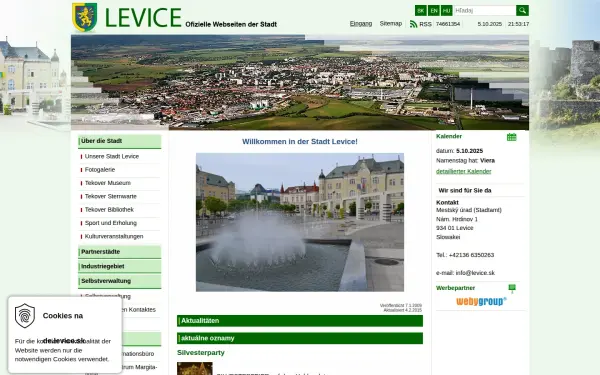This screenshot has width=600, height=375.
Task: Click the Silvesterparty thumbnail image
Action: coord(195,368)
